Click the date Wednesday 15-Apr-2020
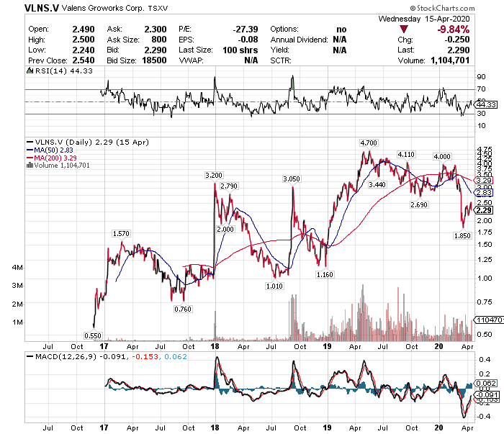 tap(424, 19)
